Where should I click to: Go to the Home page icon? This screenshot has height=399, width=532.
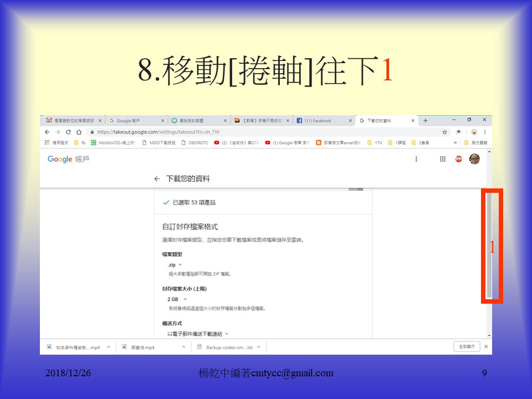coord(79,132)
